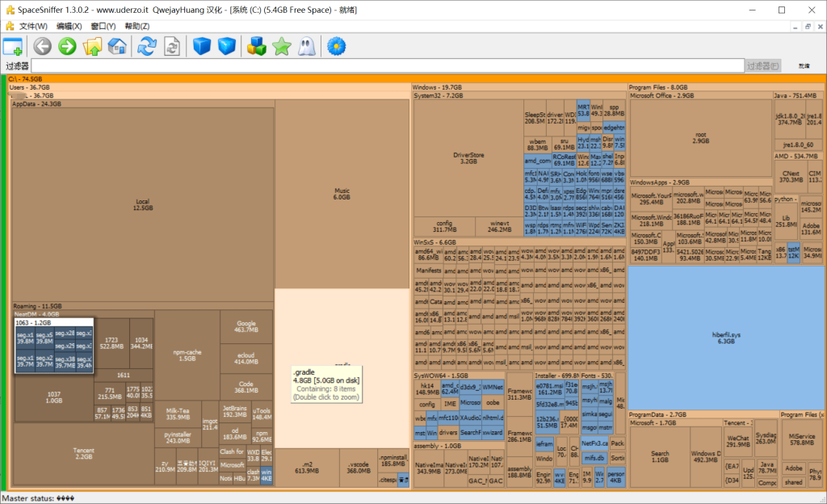Viewport: 827px width, 504px height.
Task: Go forward with the green arrow icon
Action: point(67,47)
